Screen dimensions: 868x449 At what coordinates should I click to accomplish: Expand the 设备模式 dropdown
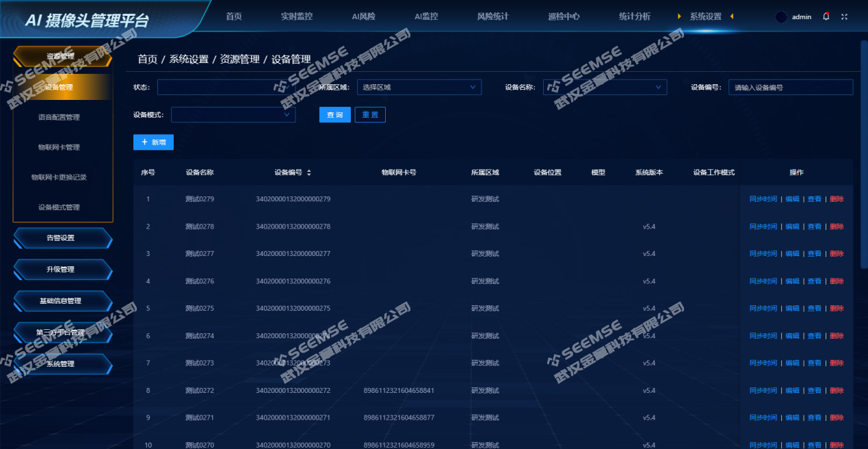tap(233, 115)
